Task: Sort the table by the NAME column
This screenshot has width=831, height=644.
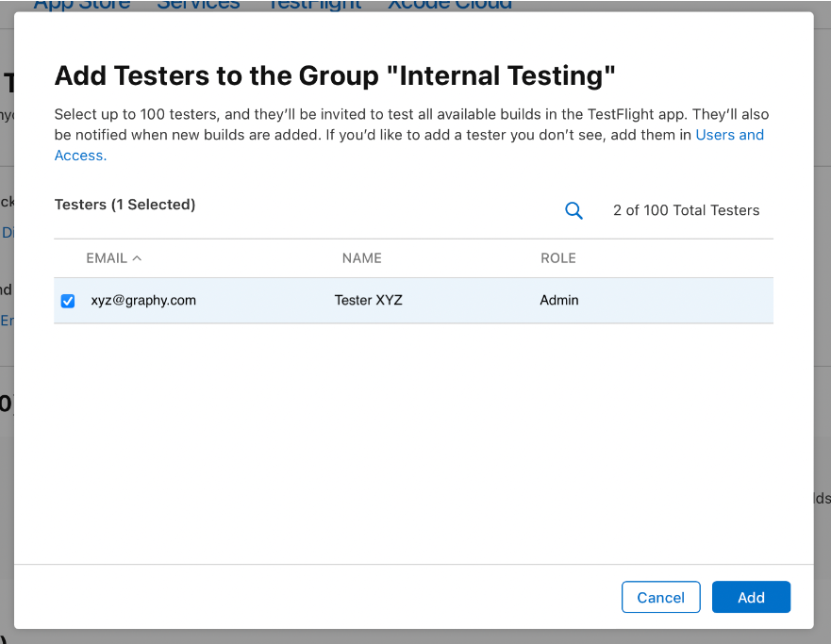Action: coord(361,258)
